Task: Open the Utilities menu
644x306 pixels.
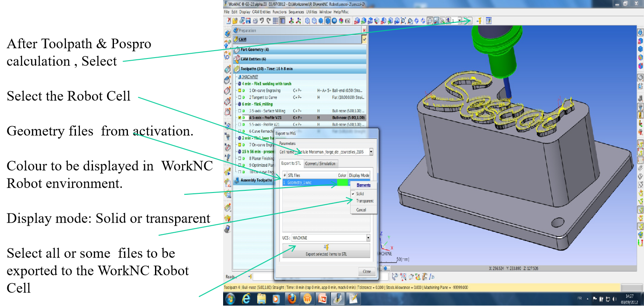Action: (x=312, y=12)
